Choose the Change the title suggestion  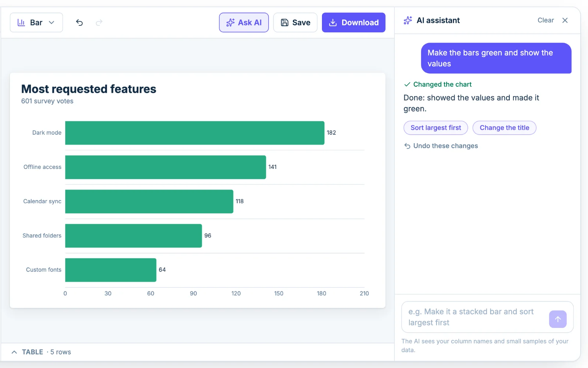pos(505,128)
